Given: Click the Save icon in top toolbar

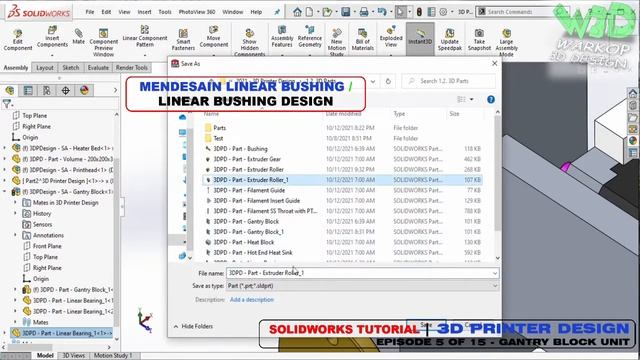Looking at the screenshot, I should pyautogui.click(x=346, y=12).
